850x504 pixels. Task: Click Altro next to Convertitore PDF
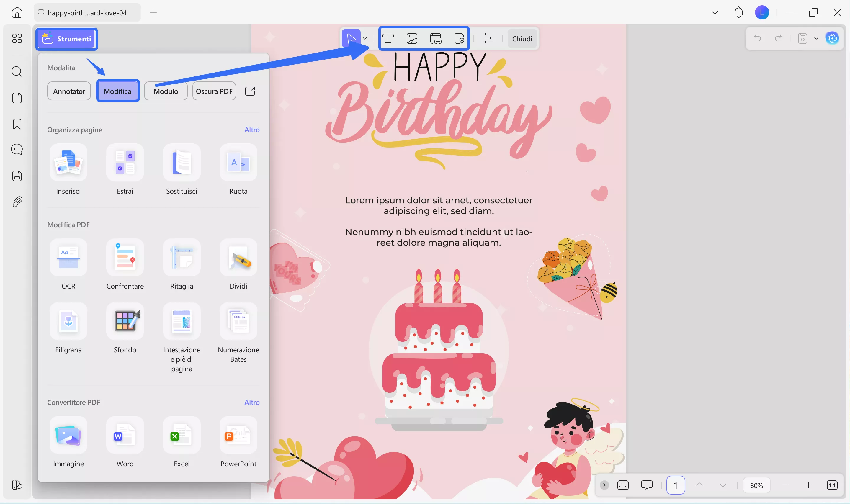(252, 402)
